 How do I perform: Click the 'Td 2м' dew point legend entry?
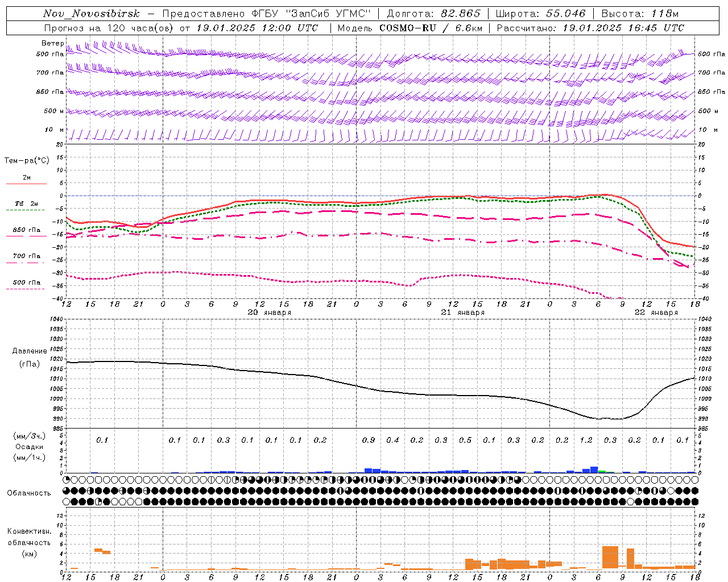[x=26, y=203]
